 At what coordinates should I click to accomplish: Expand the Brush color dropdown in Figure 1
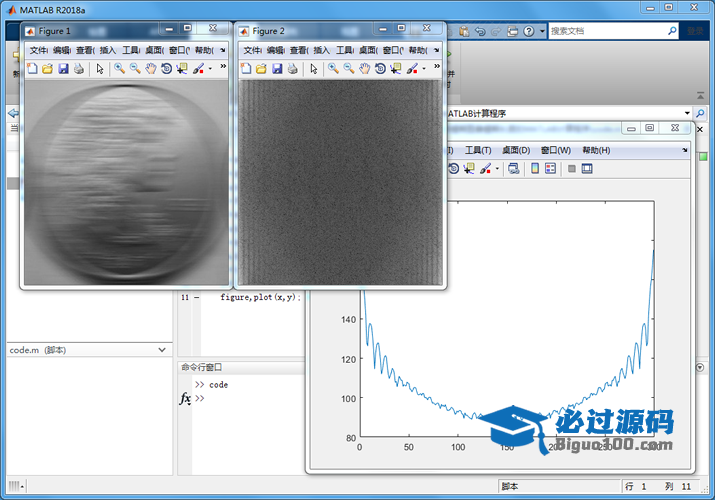click(210, 69)
